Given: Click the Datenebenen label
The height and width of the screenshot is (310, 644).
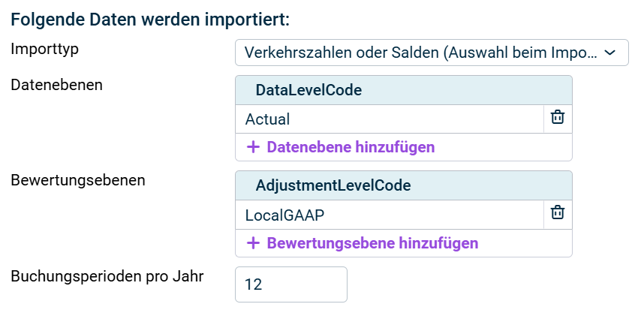Looking at the screenshot, I should [56, 84].
